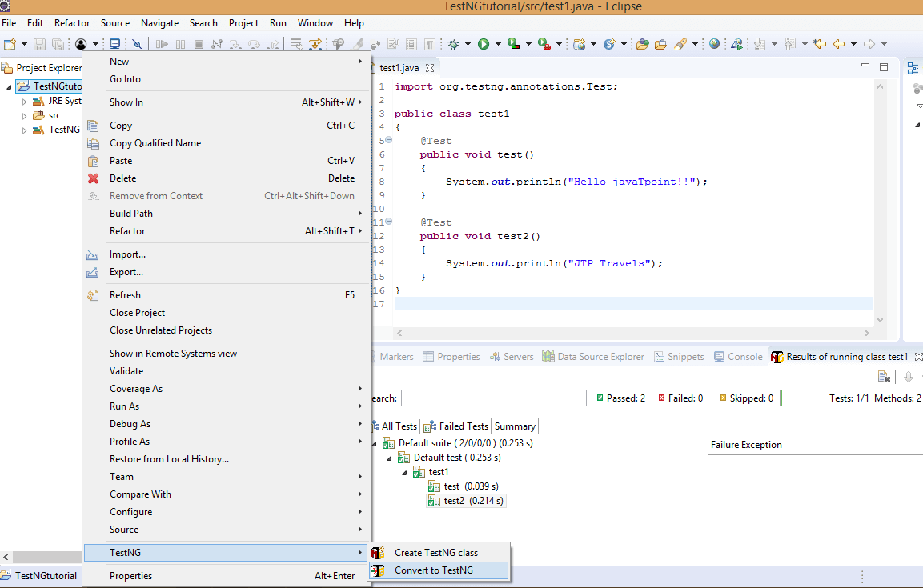Click the Back navigation arrow icon

point(839,44)
